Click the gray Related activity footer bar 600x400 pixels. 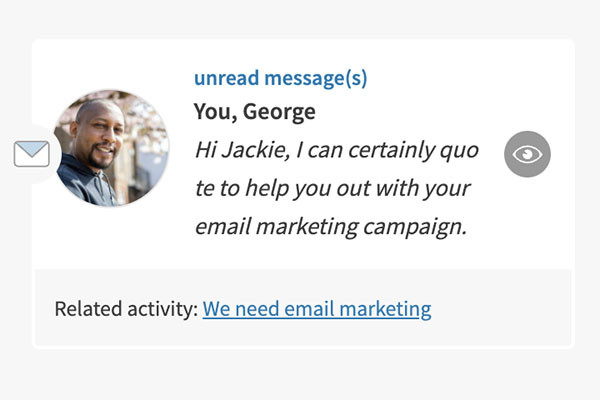click(x=500, y=308)
